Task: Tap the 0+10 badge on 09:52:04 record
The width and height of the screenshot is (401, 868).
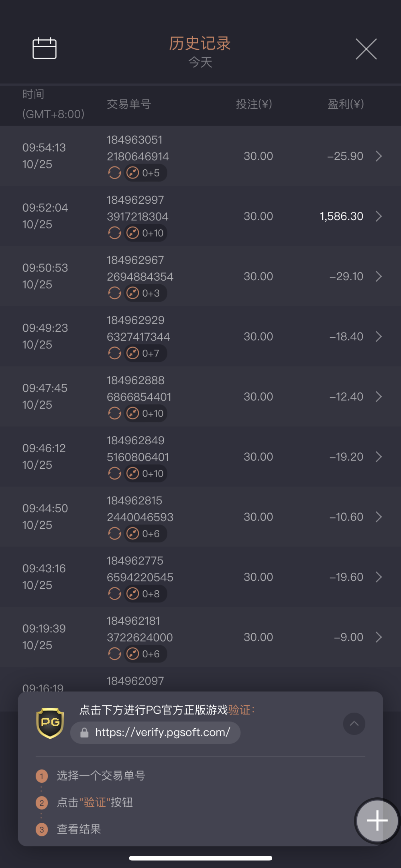Action: coord(146,233)
